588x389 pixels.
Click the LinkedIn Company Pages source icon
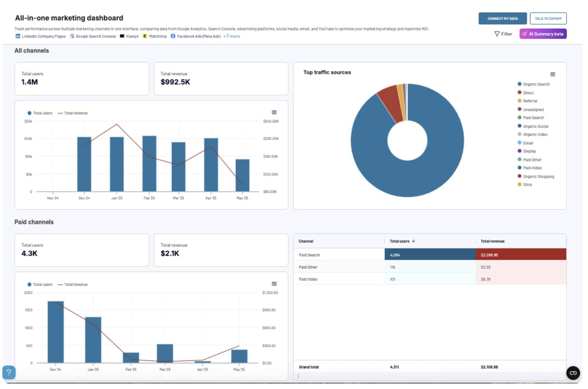coord(17,36)
